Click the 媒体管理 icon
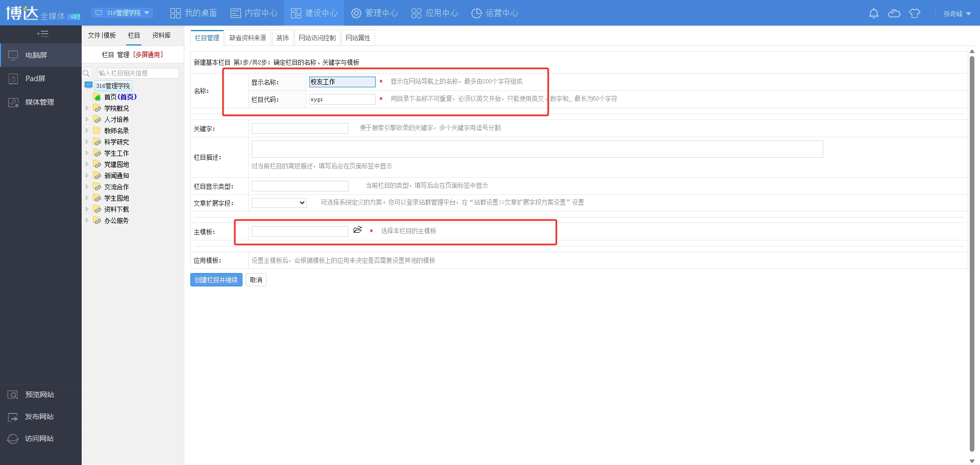The image size is (980, 465). 13,102
